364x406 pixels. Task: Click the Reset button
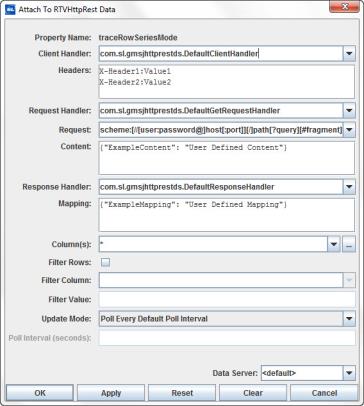click(x=182, y=393)
